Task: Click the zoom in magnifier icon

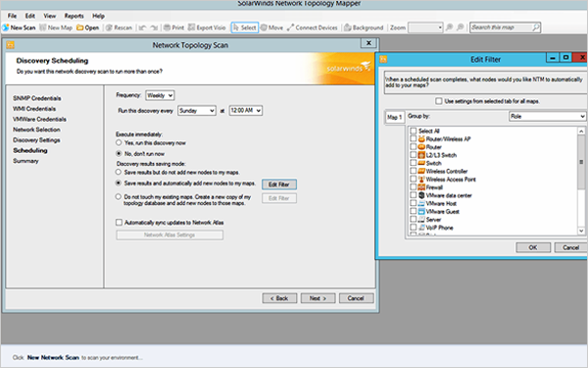Action: click(449, 27)
